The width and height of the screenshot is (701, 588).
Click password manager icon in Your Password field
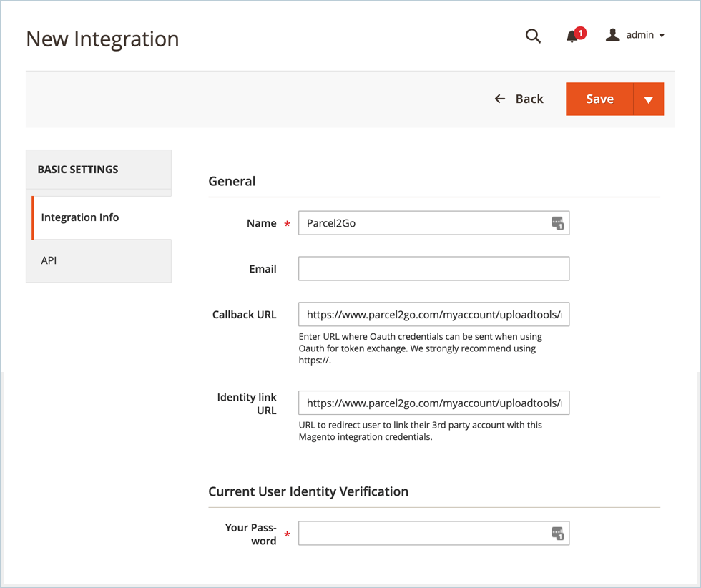(x=557, y=534)
